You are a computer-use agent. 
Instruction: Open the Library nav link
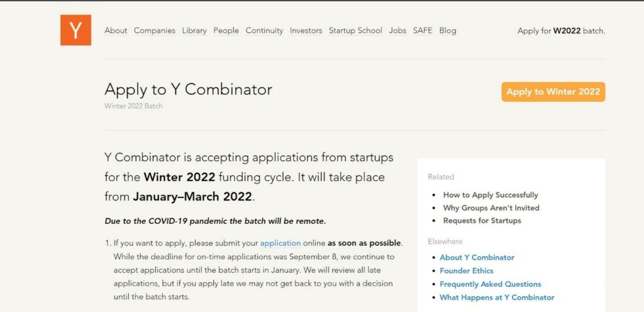[x=194, y=30]
